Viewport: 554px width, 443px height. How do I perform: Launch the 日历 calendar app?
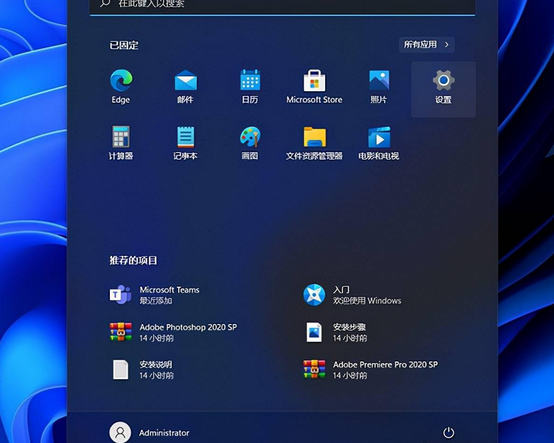pos(250,86)
